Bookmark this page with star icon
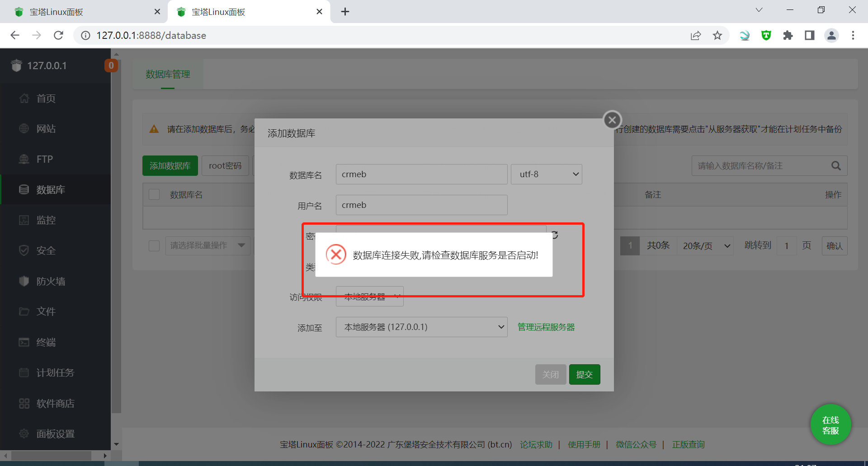The image size is (868, 466). click(717, 35)
